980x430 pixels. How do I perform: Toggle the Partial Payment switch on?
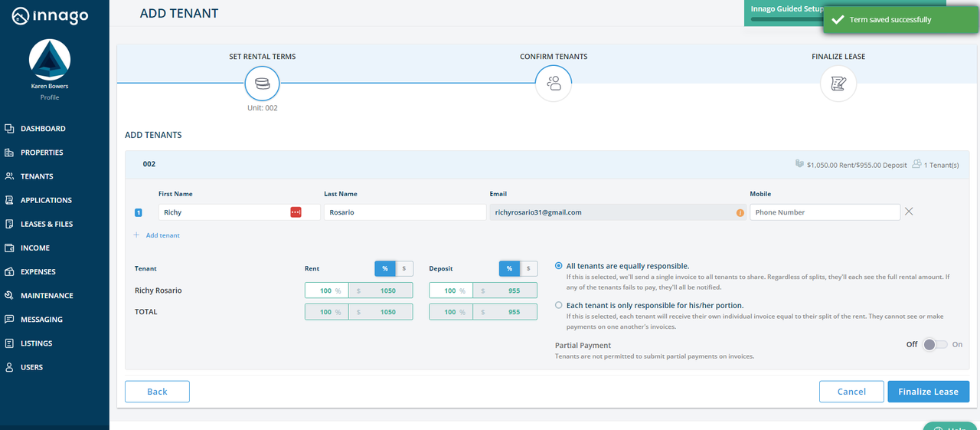click(x=934, y=345)
